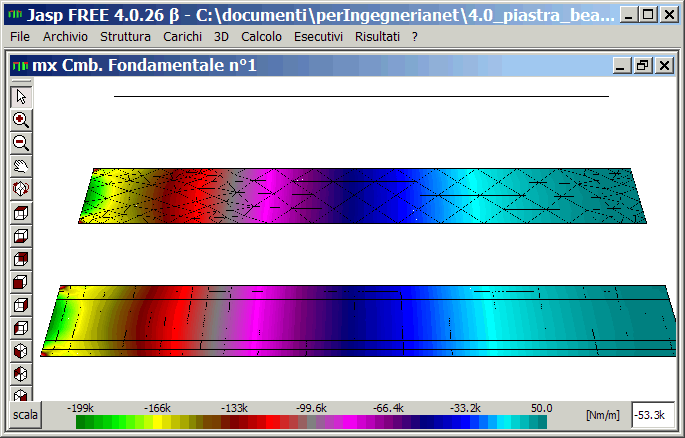Viewport: 685px width, 438px height.
Task: Minimize the Jasp FREE main window
Action: [629, 15]
